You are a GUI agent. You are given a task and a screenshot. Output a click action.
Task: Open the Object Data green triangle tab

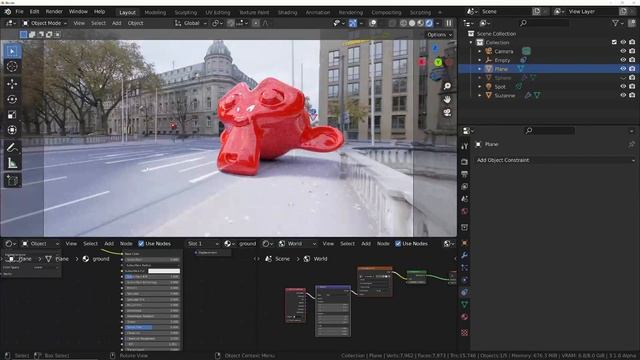coord(464,304)
